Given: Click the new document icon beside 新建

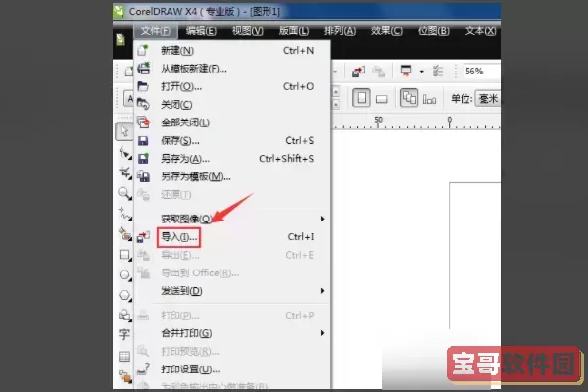Looking at the screenshot, I should [x=143, y=50].
